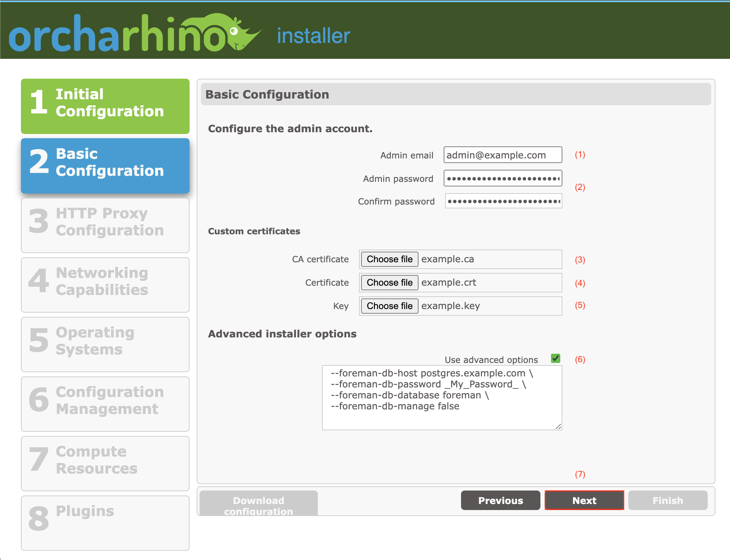This screenshot has width=730, height=560.
Task: Click the Key Choose file button
Action: (389, 305)
